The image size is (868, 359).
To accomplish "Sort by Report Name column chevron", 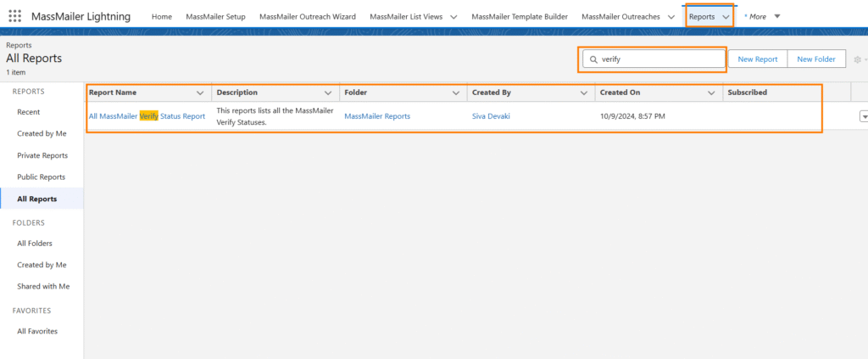I will click(200, 93).
